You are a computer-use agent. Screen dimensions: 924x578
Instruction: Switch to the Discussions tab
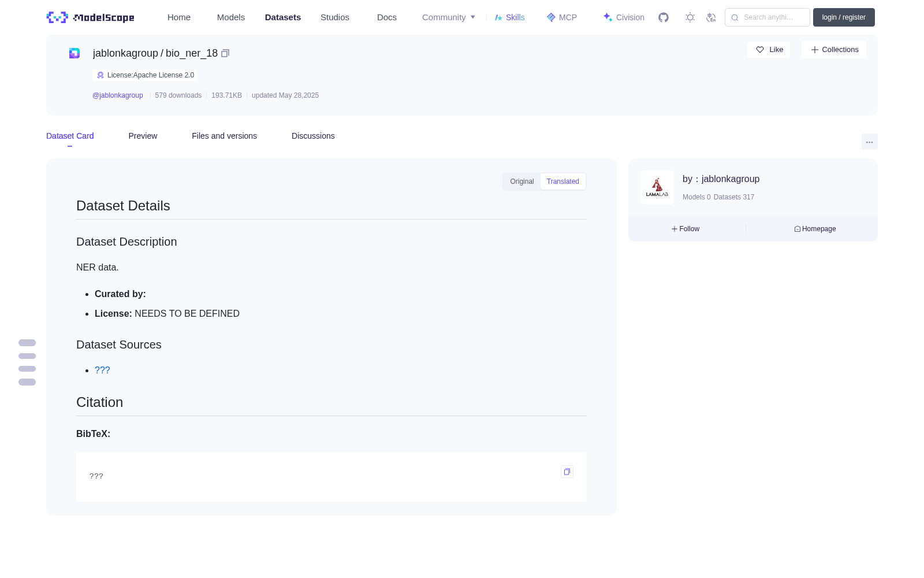[313, 136]
